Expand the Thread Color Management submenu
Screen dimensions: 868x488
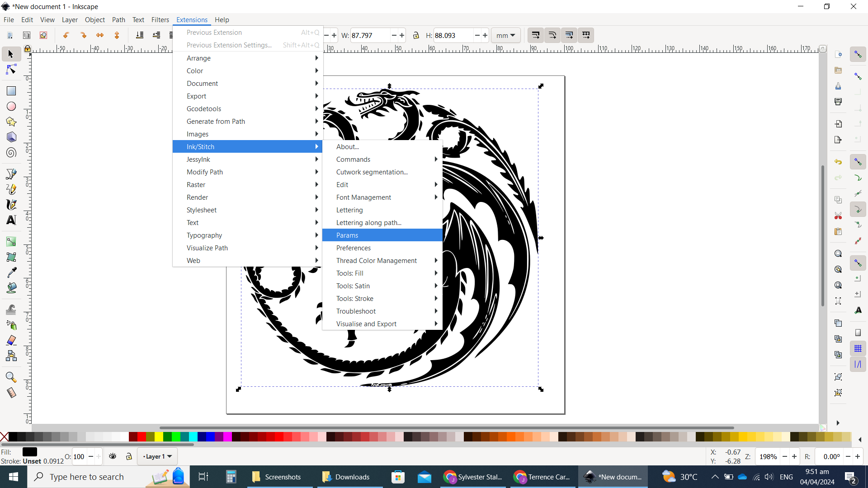point(382,261)
